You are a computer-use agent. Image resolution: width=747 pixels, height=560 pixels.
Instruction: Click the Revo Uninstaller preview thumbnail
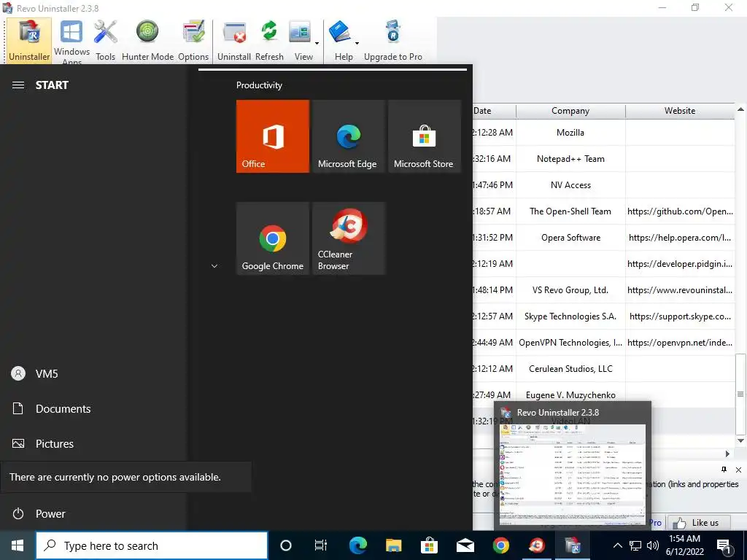click(x=572, y=475)
